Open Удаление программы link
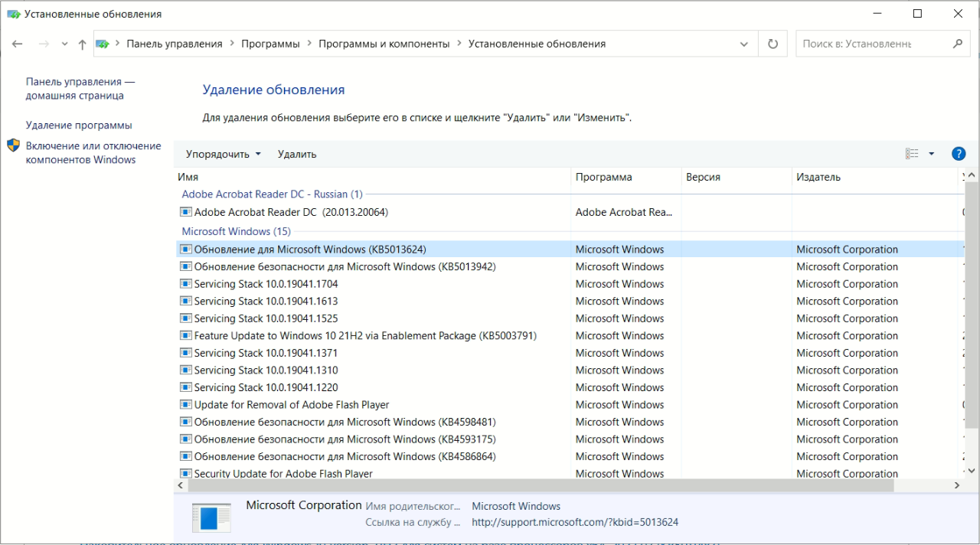This screenshot has height=545, width=980. pyautogui.click(x=79, y=125)
